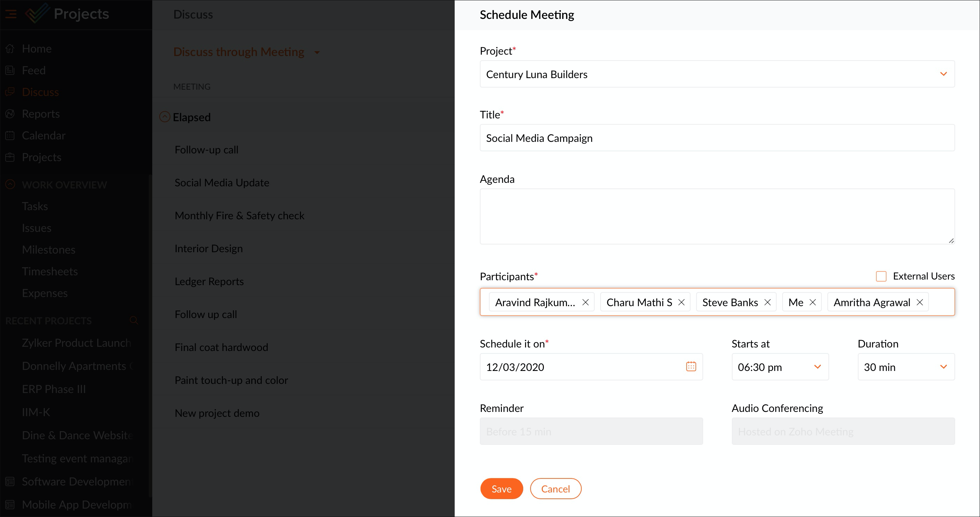Go to Calendar in sidebar
This screenshot has height=517, width=980.
(43, 136)
